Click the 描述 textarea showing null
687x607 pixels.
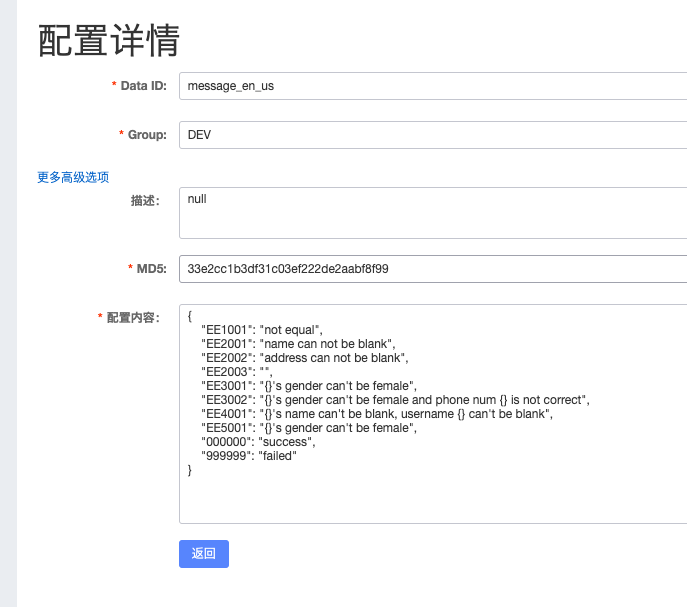tap(432, 212)
